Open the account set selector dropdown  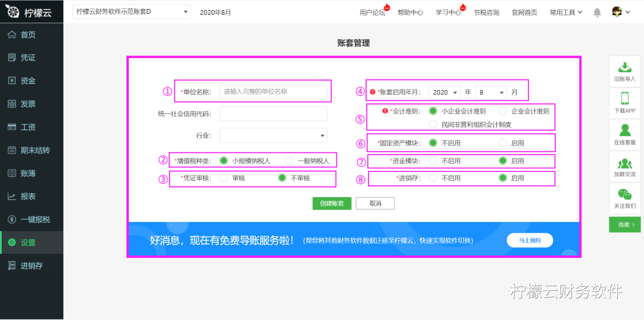click(x=131, y=12)
